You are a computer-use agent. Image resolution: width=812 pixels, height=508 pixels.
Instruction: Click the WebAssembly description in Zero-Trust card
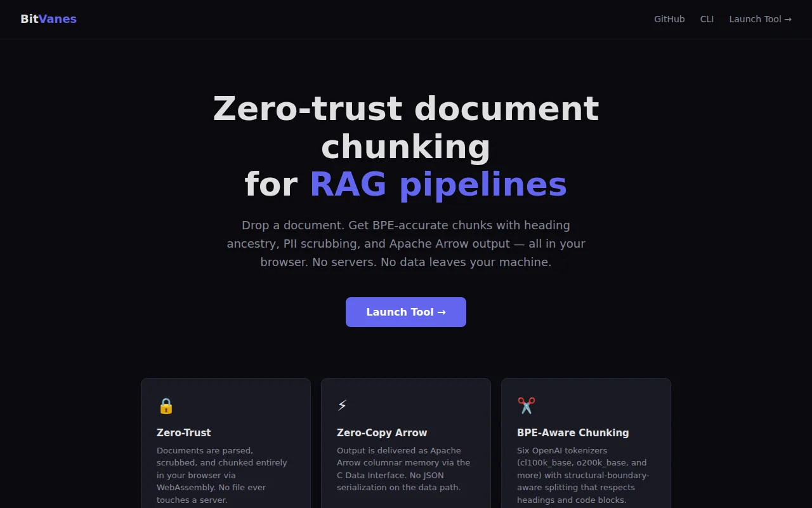222,475
